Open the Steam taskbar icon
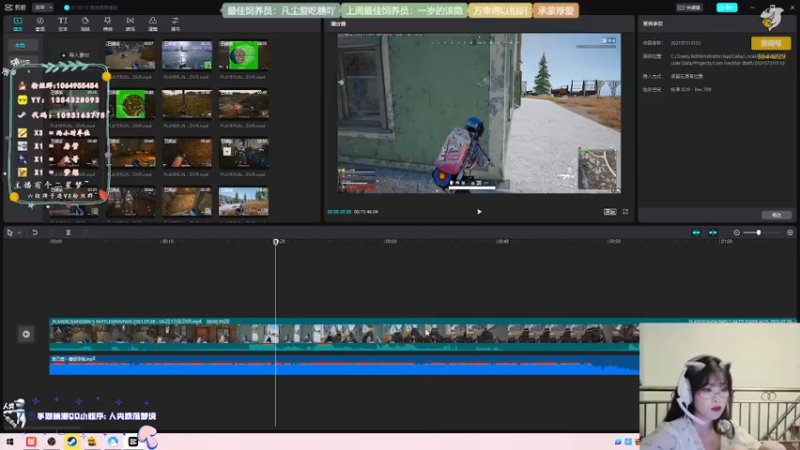This screenshot has width=800, height=450. click(x=71, y=441)
